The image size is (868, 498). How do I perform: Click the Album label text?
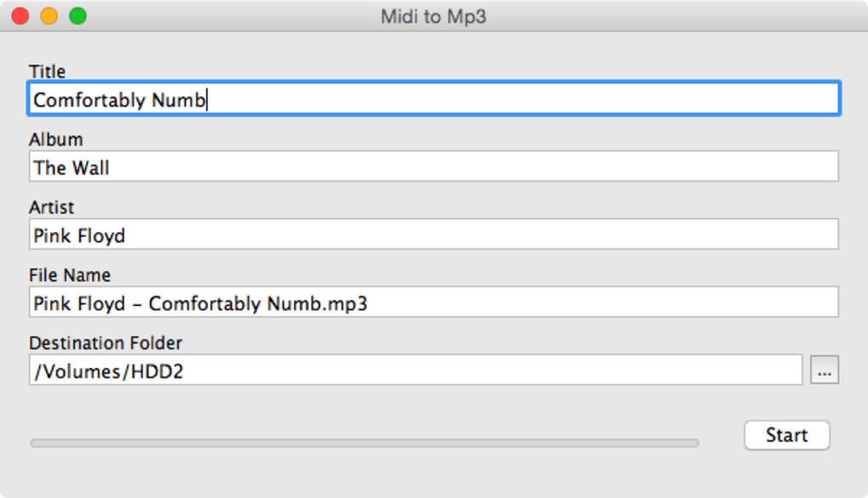click(x=55, y=140)
